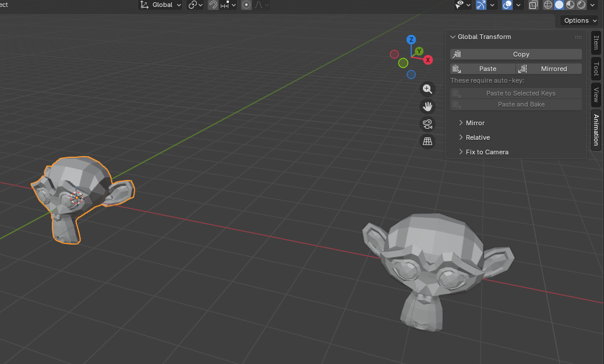Image resolution: width=604 pixels, height=364 pixels.
Task: Open viewport visibility and selectability dropdown
Action: pyautogui.click(x=462, y=5)
